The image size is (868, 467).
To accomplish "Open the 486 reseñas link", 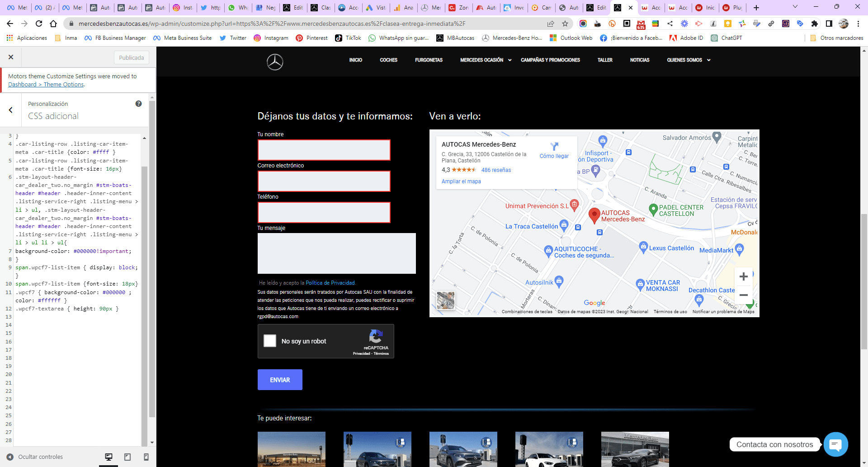I will pyautogui.click(x=496, y=170).
